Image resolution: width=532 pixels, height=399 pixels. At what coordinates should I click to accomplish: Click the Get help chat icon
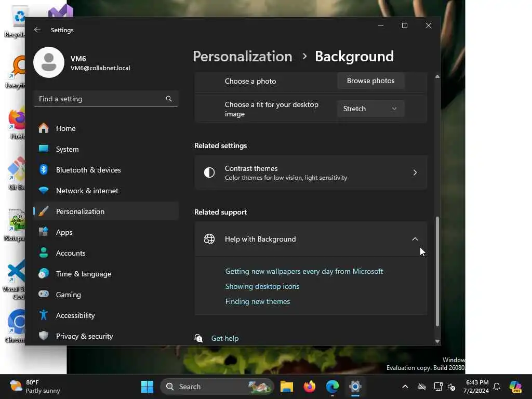coord(198,338)
